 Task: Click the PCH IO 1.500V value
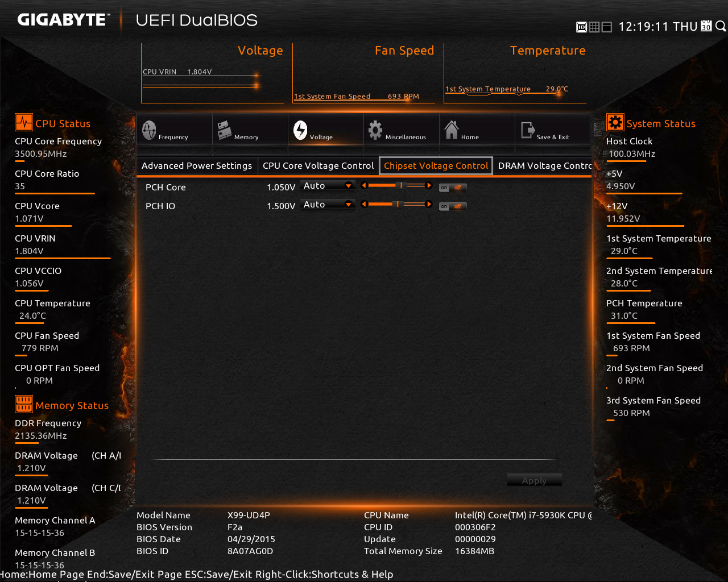pyautogui.click(x=281, y=206)
